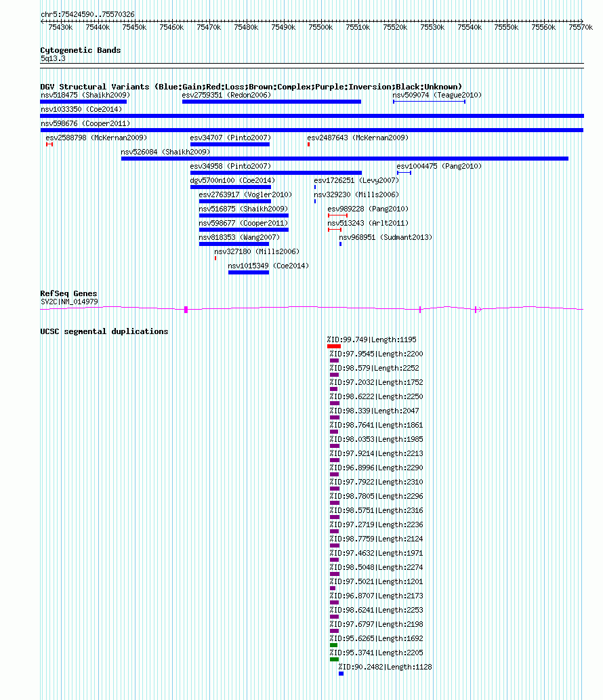The width and height of the screenshot is (603, 700).
Task: Open the nsv516875 (Shaikh2009) variant label
Action: pos(243,209)
